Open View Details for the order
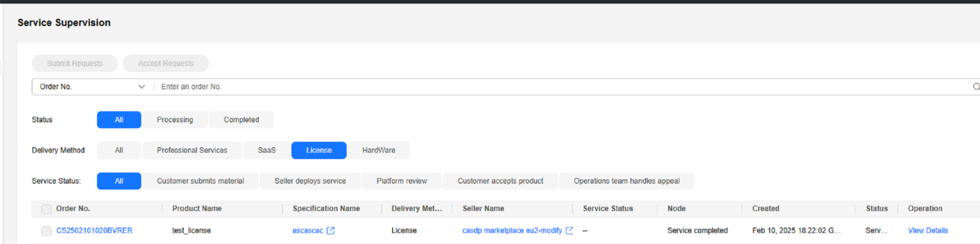 click(x=928, y=231)
